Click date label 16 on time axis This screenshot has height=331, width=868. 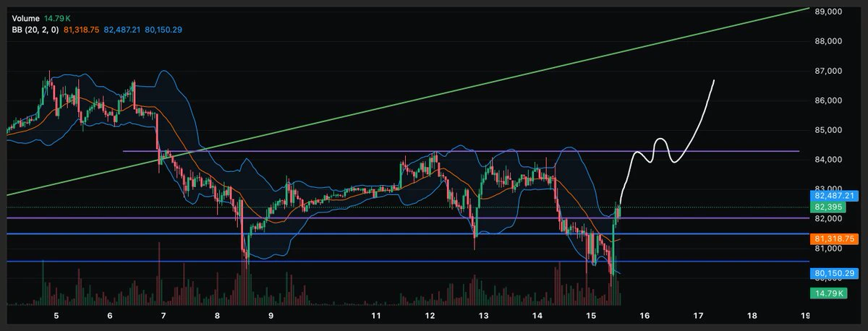tap(644, 316)
